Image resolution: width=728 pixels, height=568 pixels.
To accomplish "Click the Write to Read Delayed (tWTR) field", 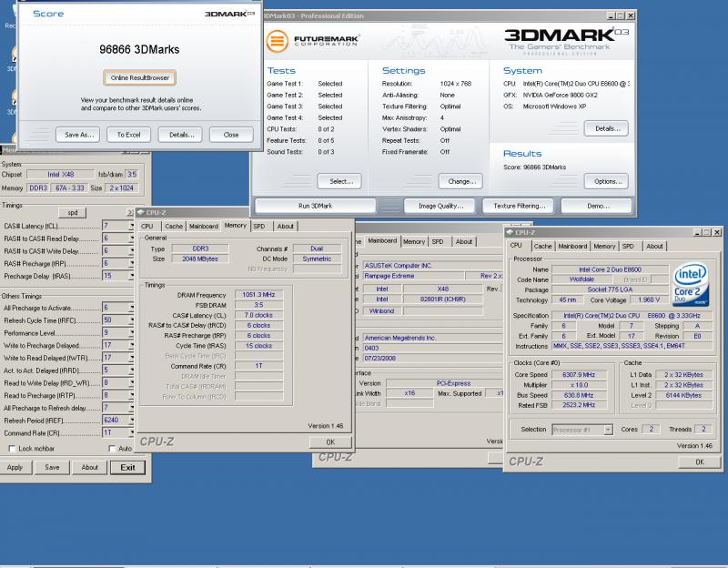I will pos(115,358).
